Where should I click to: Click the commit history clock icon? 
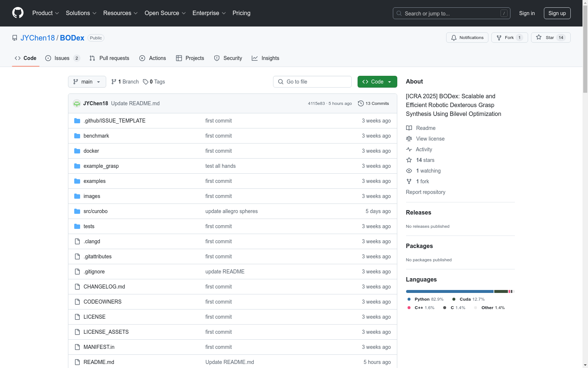(x=361, y=103)
